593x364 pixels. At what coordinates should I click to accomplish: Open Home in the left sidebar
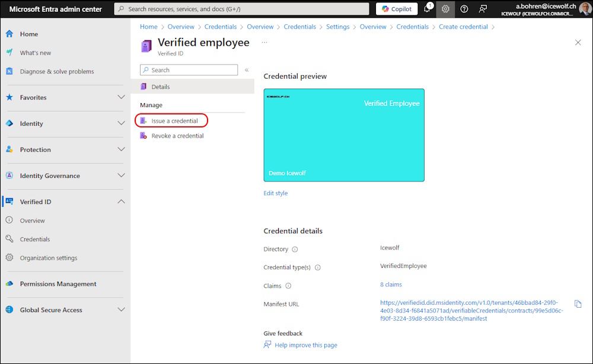pos(28,34)
